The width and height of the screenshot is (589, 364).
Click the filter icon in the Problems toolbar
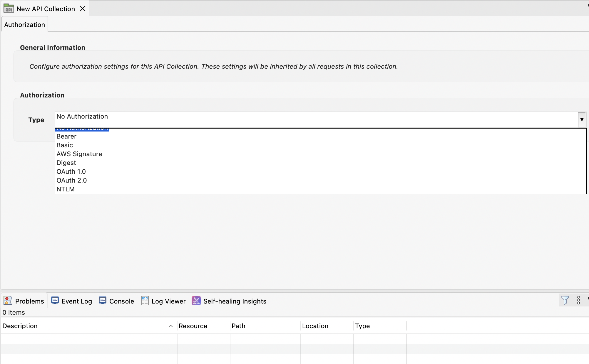(565, 300)
